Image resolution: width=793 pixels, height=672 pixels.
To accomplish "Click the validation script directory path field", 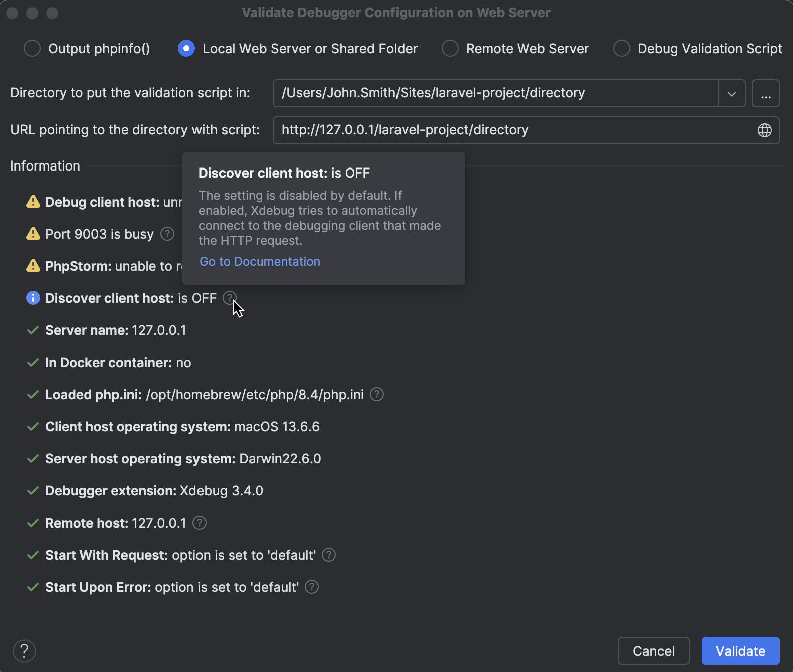I will click(x=494, y=93).
